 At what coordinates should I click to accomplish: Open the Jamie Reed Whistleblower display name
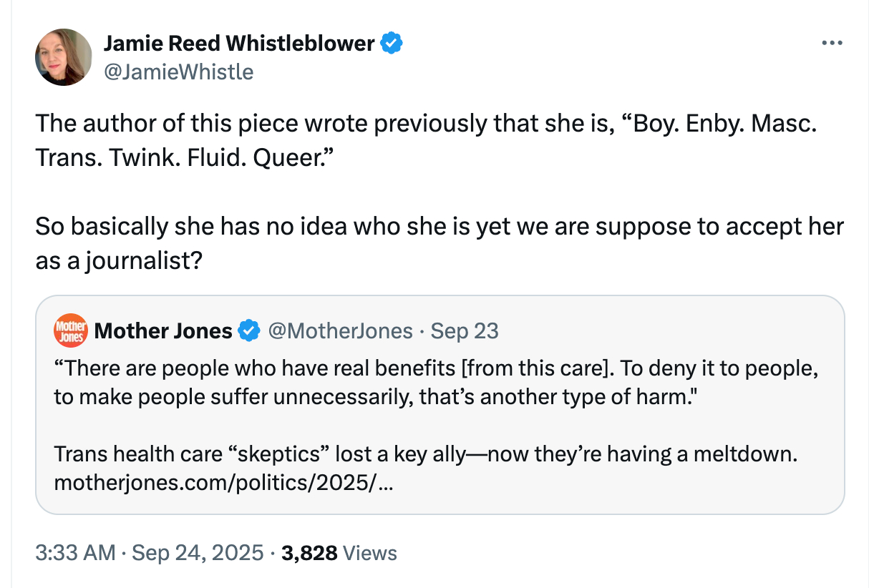tap(239, 44)
